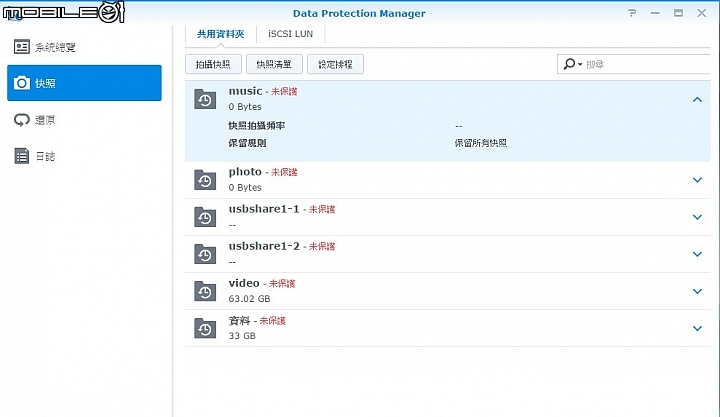Switch to the 共用資料夾 tab
This screenshot has height=417, width=720.
[x=220, y=34]
